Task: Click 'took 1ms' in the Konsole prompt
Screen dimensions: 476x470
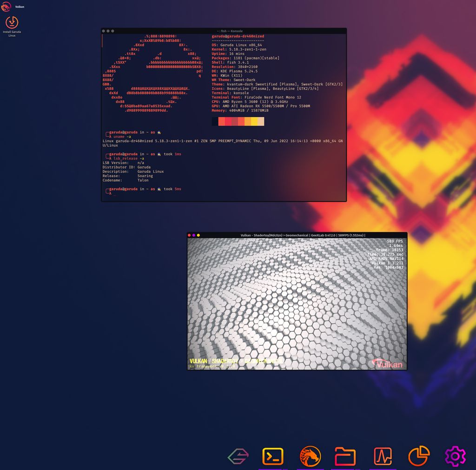Action: [x=172, y=154]
